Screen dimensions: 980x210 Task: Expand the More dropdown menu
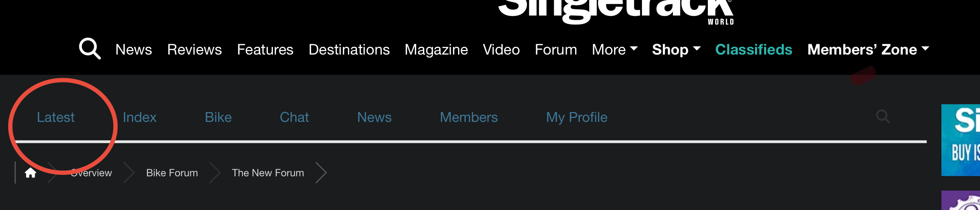point(614,49)
